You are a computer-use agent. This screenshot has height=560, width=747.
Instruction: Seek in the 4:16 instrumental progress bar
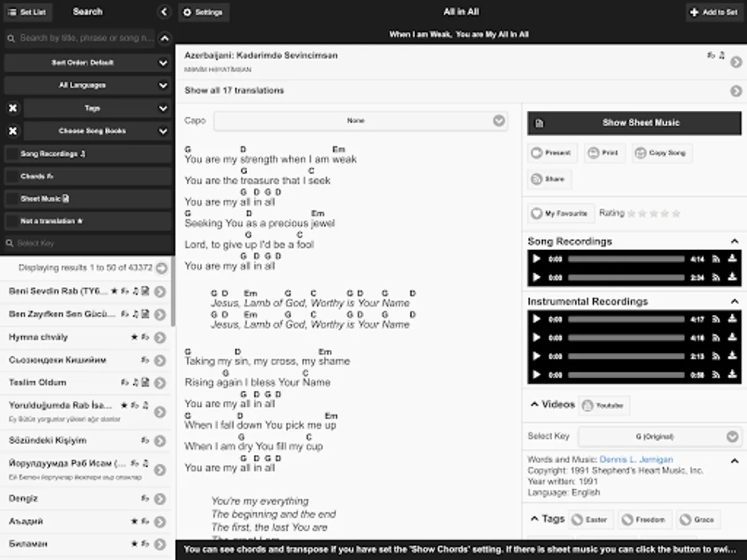pos(626,338)
